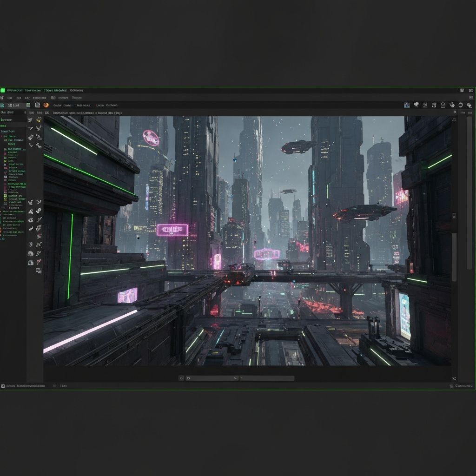This screenshot has width=476, height=476.
Task: Toggle the view icon at the viewport's top-right corner
Action: click(x=455, y=112)
